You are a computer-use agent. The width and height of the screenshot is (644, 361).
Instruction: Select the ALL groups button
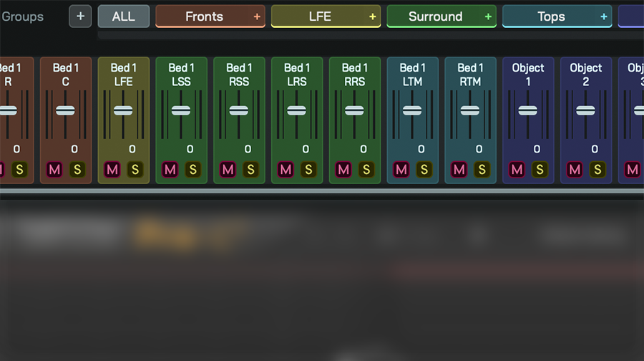tap(123, 16)
